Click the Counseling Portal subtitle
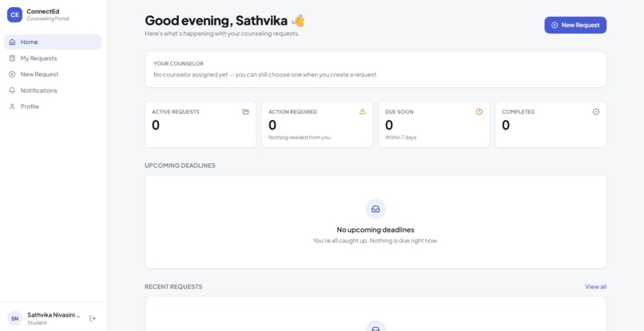The height and width of the screenshot is (331, 644). (x=48, y=18)
